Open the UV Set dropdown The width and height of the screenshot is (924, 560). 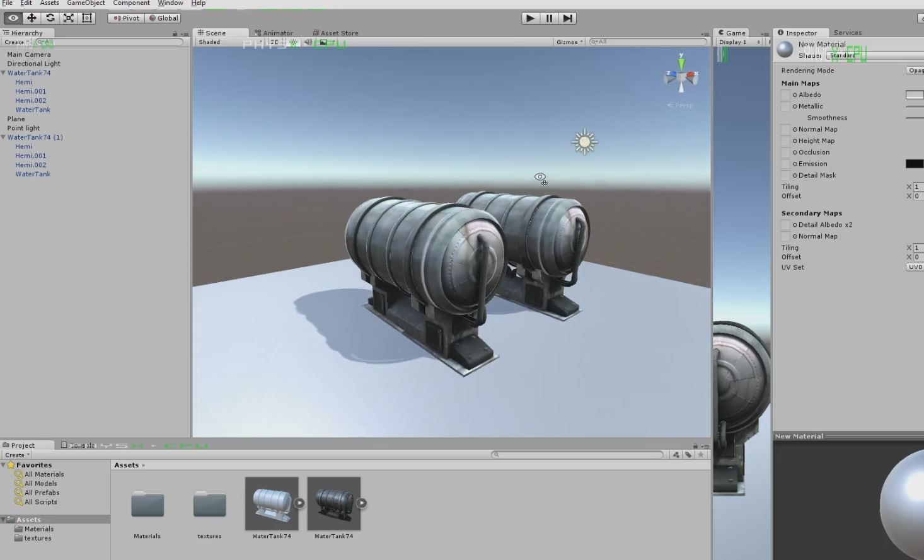point(915,267)
